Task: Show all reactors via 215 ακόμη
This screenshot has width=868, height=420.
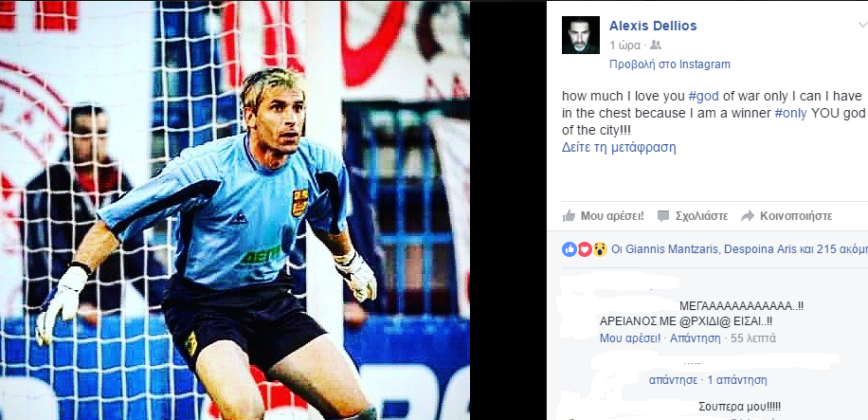Action: [x=842, y=249]
